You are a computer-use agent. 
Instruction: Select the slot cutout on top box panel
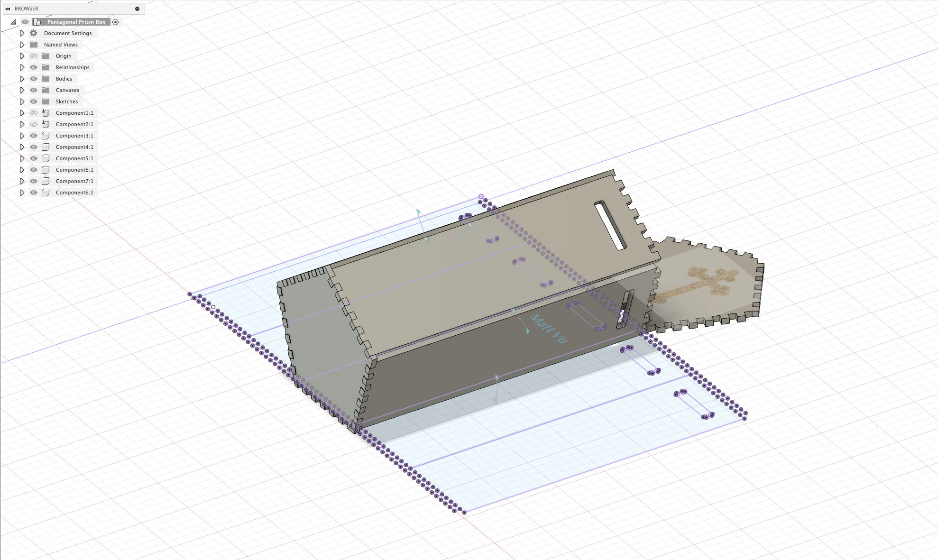coord(610,226)
